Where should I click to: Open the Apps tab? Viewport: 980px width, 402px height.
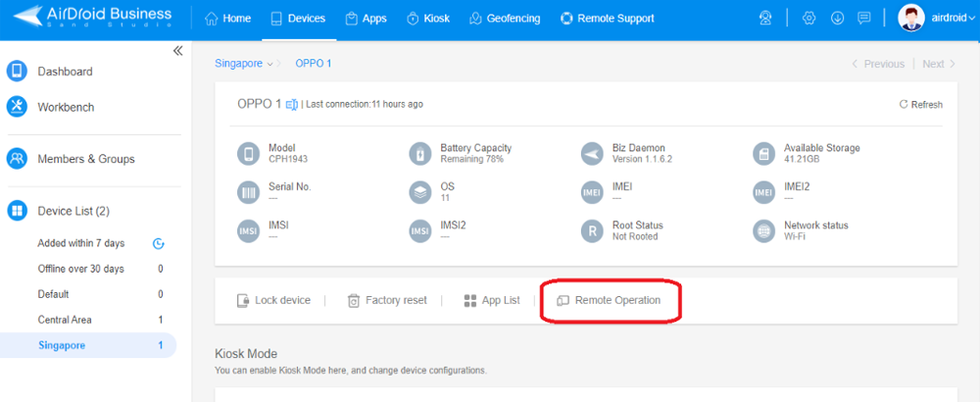(x=367, y=19)
